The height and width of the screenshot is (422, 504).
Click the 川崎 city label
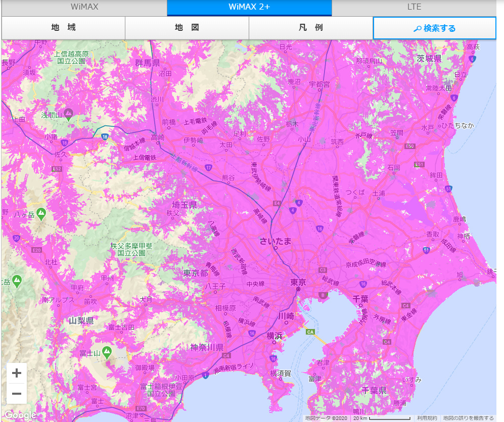tap(286, 316)
